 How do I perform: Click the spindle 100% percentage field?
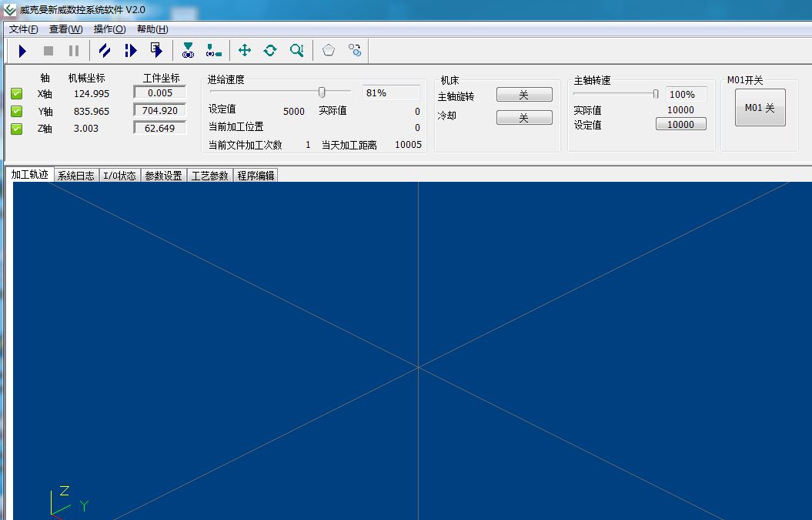coord(687,94)
